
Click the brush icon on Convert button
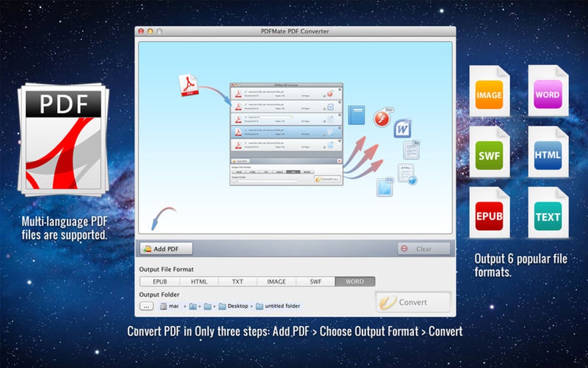click(387, 302)
